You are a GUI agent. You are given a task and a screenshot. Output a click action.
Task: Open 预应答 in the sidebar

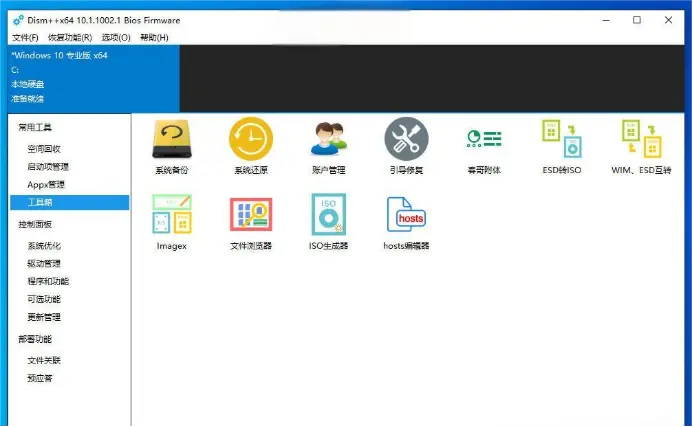[40, 378]
